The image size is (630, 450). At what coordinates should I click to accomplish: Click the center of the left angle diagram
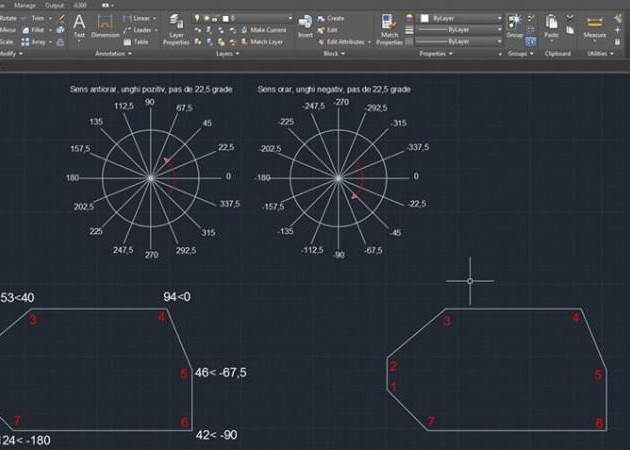(x=150, y=178)
